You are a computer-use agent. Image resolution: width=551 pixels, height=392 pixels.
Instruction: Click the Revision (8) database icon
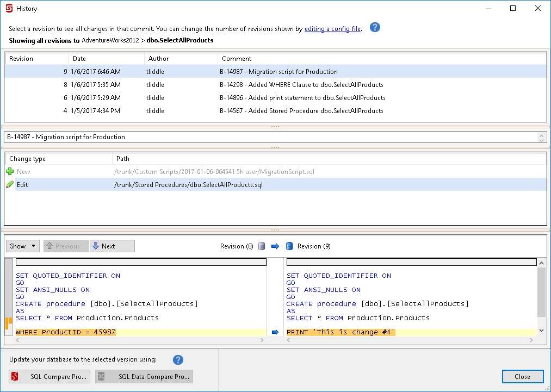pos(262,246)
